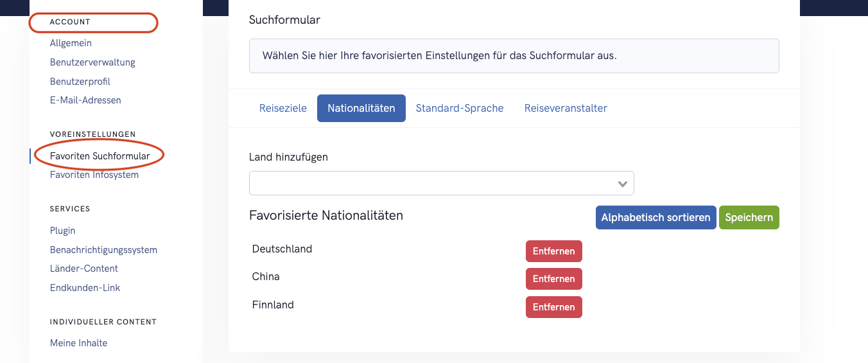Select Favoriten Suchformular in the sidebar

click(100, 156)
